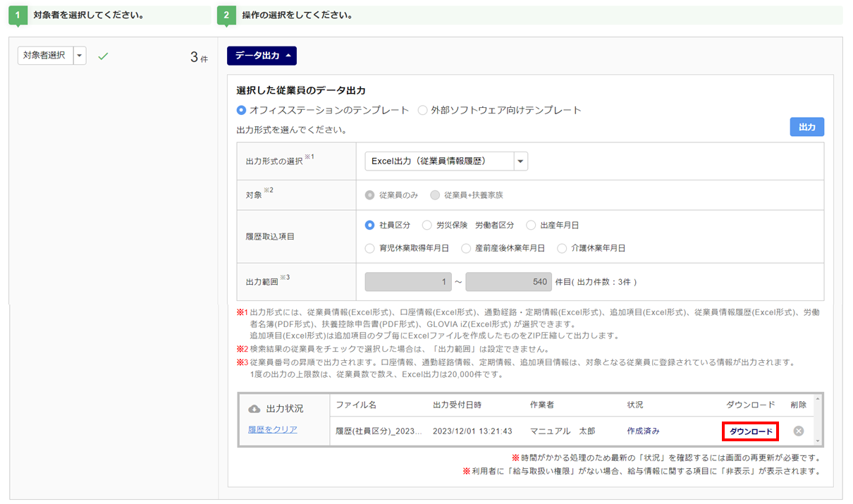Click the 件目( 出力件数：3件 ) text
The height and width of the screenshot is (504, 853).
click(596, 282)
